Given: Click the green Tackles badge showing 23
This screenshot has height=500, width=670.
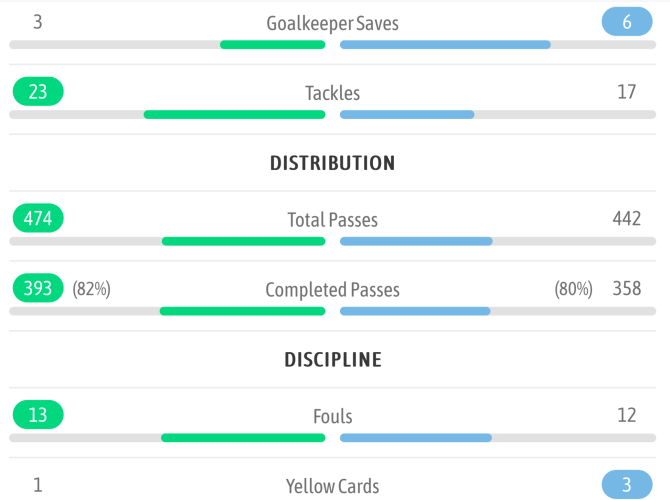Looking at the screenshot, I should (x=38, y=92).
